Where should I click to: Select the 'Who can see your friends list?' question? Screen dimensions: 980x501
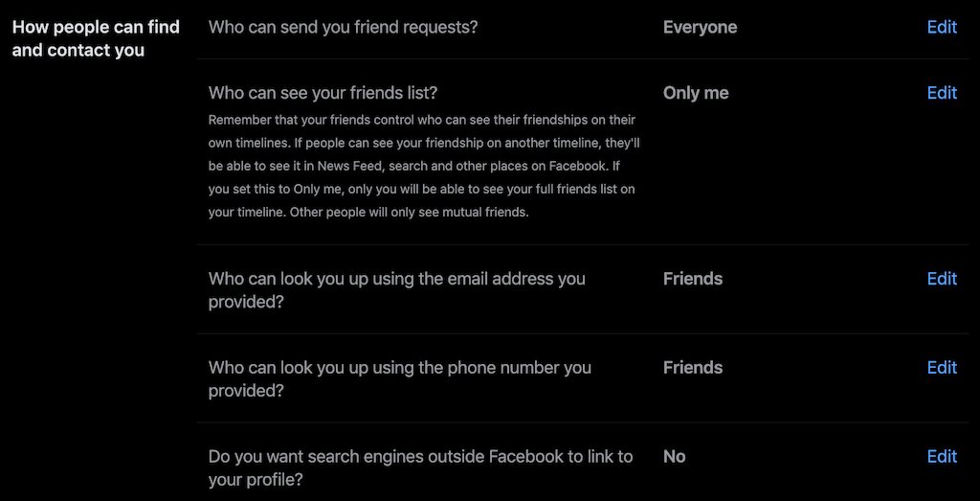point(323,93)
